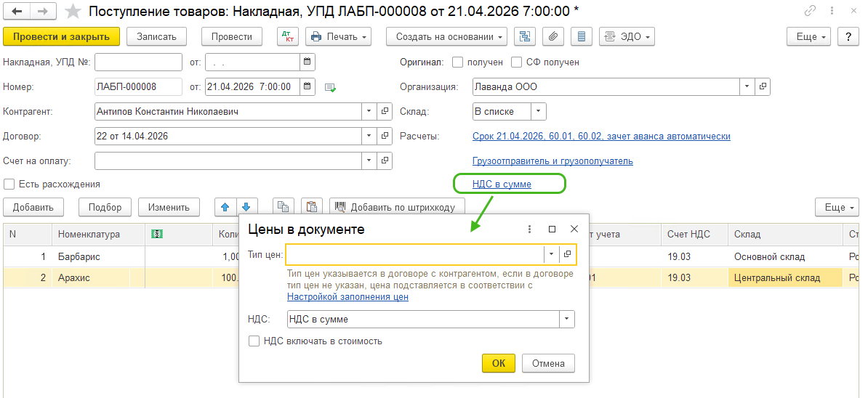Click OK in Цены в документе dialog
This screenshot has width=868, height=398.
499,363
